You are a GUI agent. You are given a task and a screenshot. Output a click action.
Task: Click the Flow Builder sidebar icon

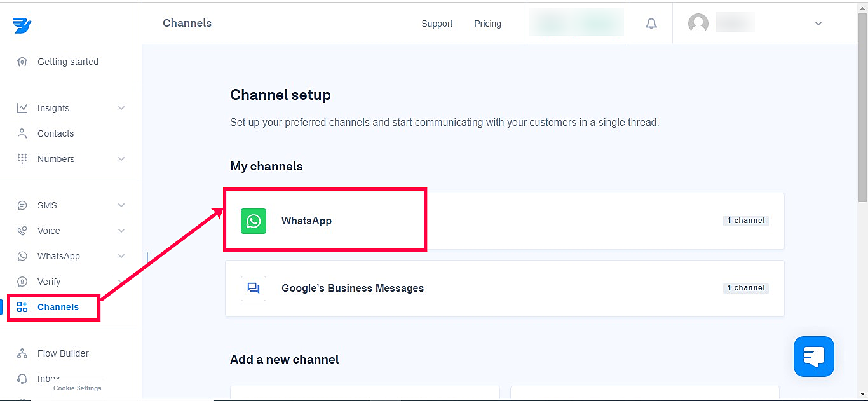[x=22, y=353]
